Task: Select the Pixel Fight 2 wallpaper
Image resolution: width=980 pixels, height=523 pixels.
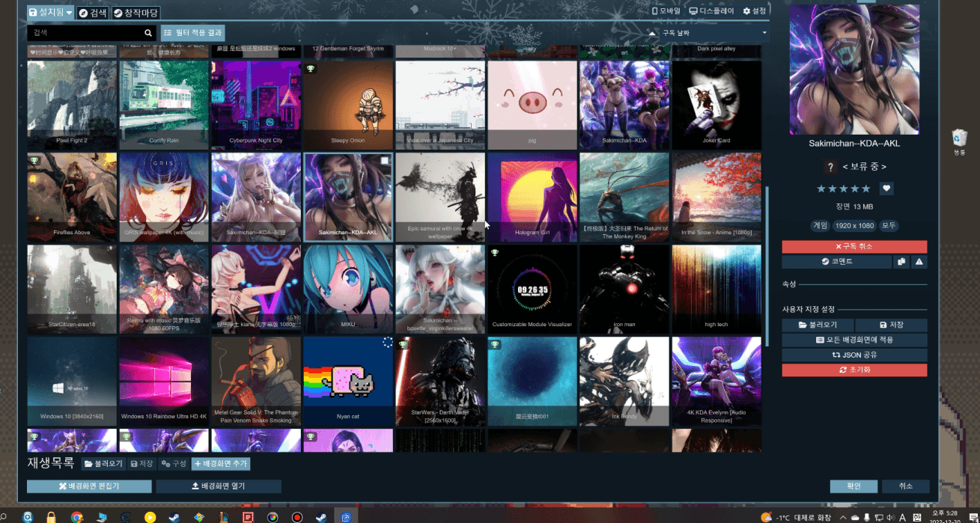Action: click(x=72, y=105)
